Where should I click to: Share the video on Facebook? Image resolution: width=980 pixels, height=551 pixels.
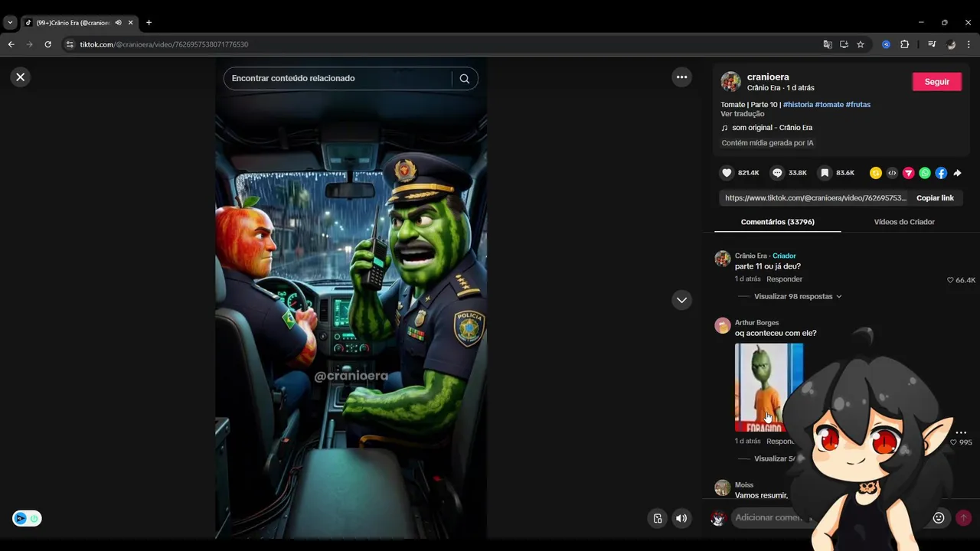click(x=941, y=173)
